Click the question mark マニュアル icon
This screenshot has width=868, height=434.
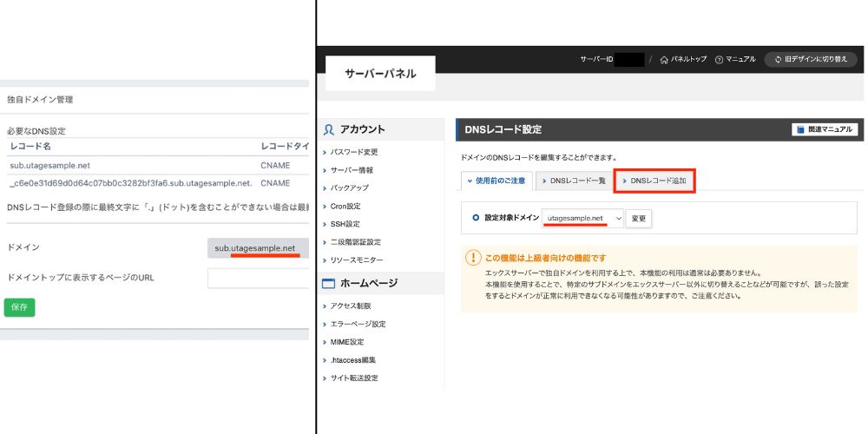[720, 59]
